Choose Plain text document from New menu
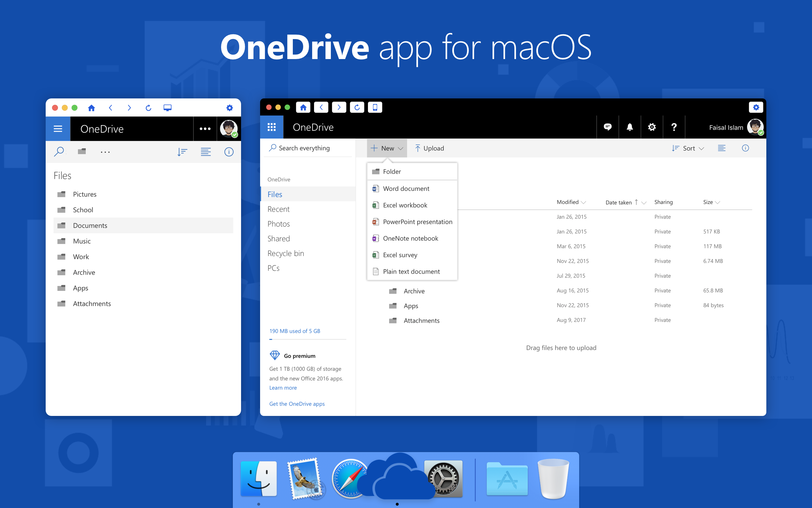Screen dimensions: 812x508 [412, 271]
